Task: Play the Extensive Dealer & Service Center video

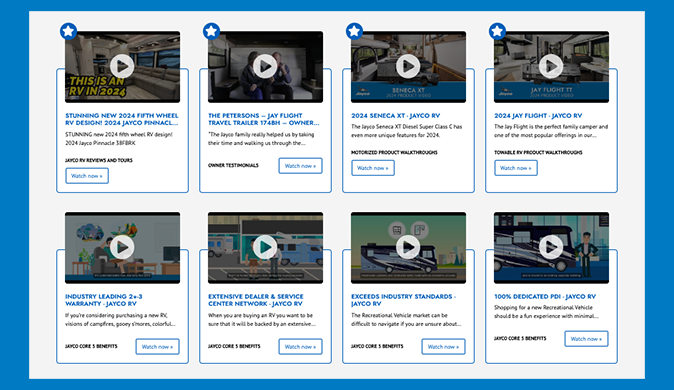Action: point(265,247)
